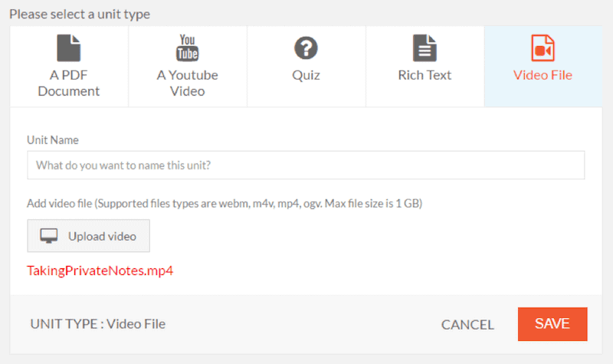
Task: Click the supported video file types hint
Action: pyautogui.click(x=225, y=203)
